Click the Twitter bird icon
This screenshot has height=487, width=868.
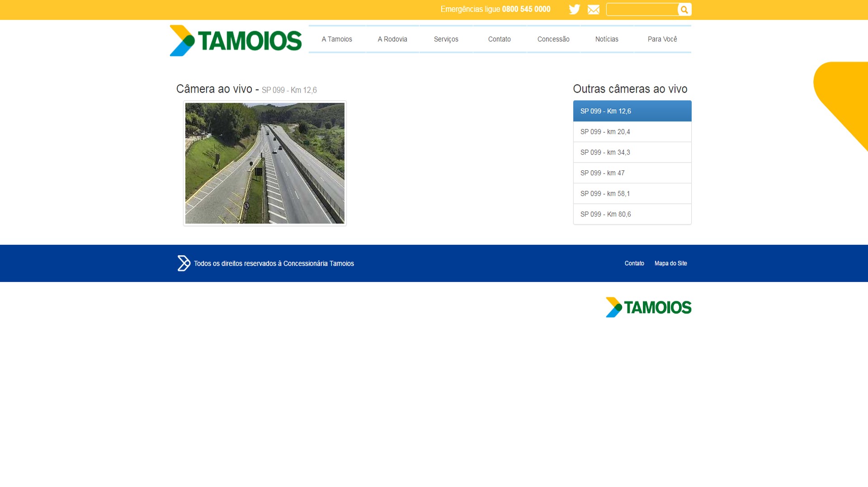[574, 9]
